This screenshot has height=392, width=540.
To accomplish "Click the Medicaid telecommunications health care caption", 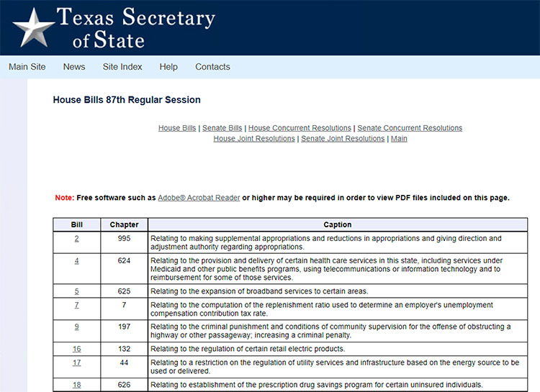I will pos(326,269).
